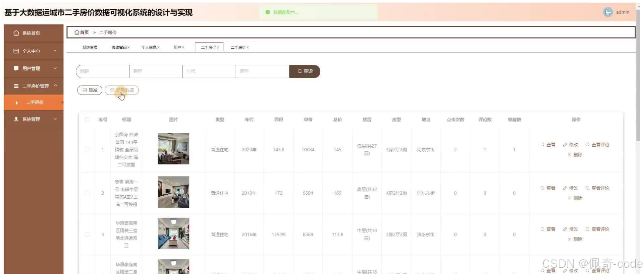Expand the 个人中心 sidebar menu

34,51
